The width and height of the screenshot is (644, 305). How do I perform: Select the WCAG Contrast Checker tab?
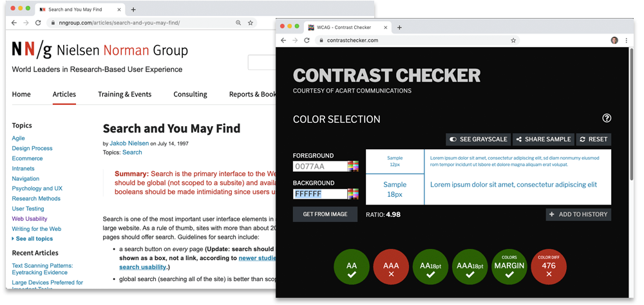tap(347, 28)
